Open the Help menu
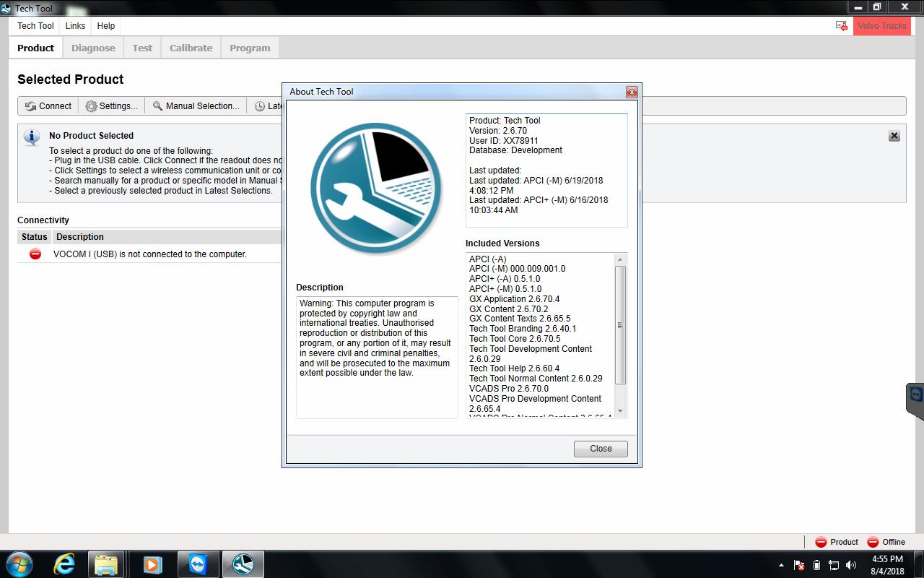The width and height of the screenshot is (924, 578). (106, 26)
